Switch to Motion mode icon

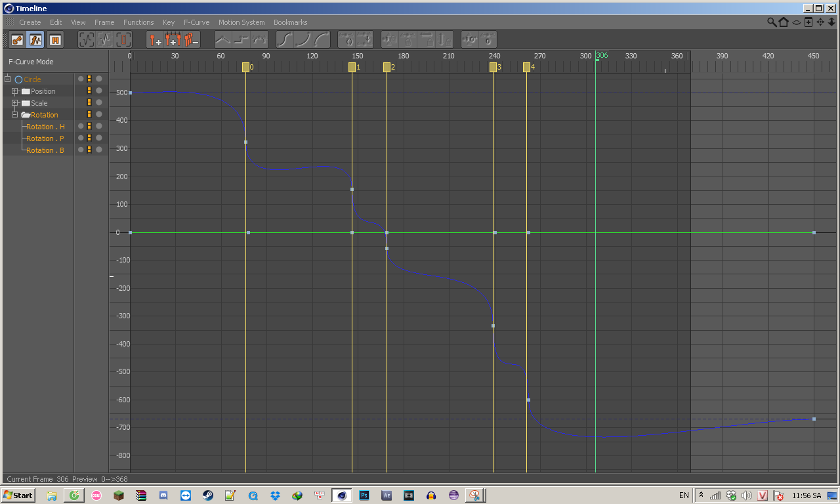click(x=54, y=39)
